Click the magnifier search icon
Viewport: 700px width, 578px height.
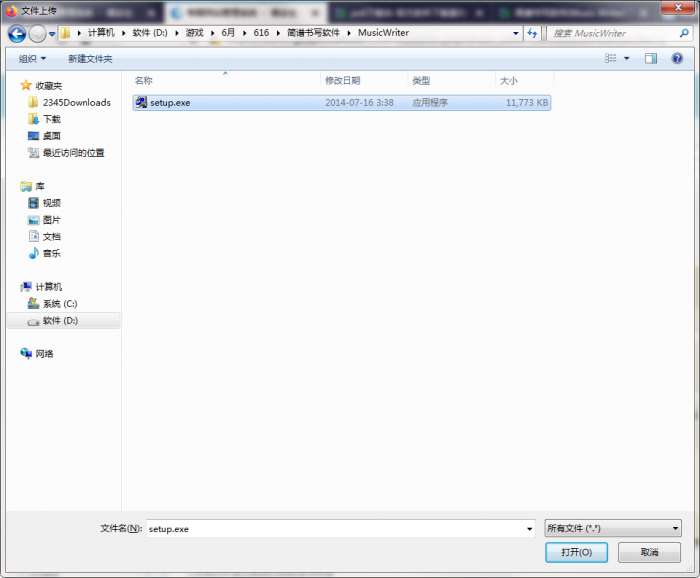click(x=684, y=33)
